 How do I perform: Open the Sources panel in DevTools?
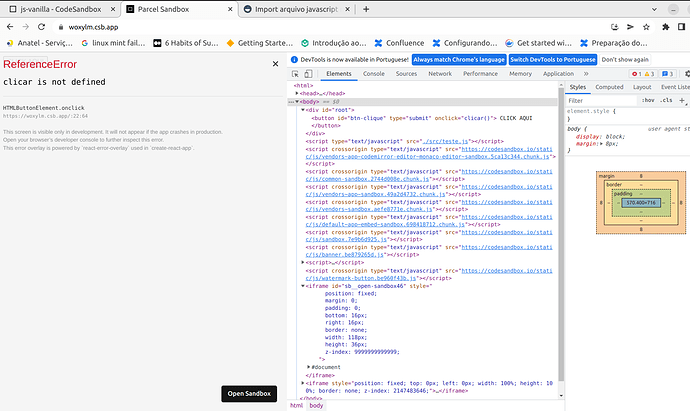(x=406, y=74)
